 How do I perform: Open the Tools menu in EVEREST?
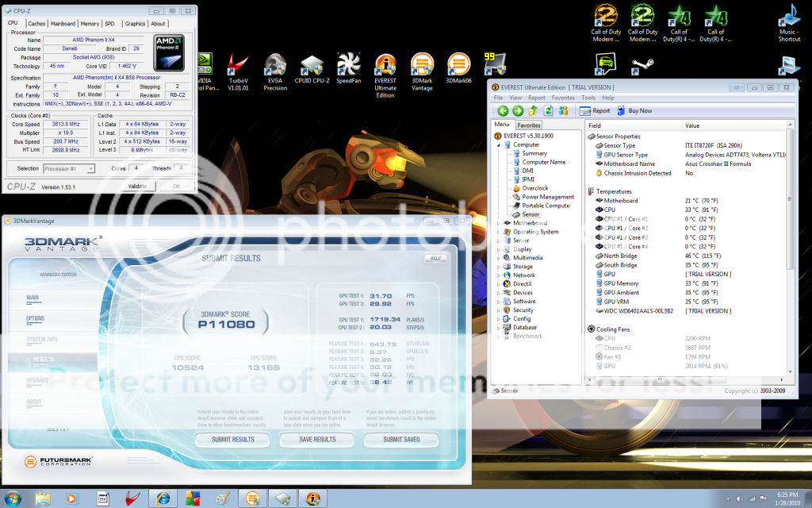click(588, 98)
